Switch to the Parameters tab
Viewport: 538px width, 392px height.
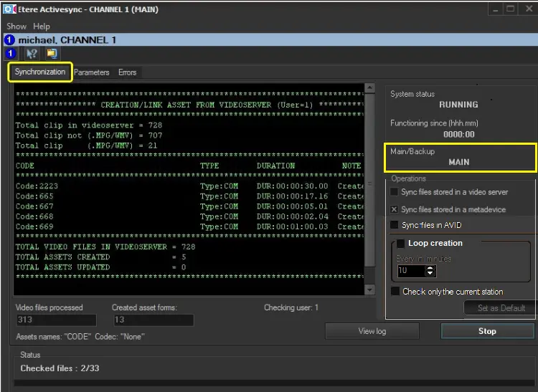(x=92, y=72)
